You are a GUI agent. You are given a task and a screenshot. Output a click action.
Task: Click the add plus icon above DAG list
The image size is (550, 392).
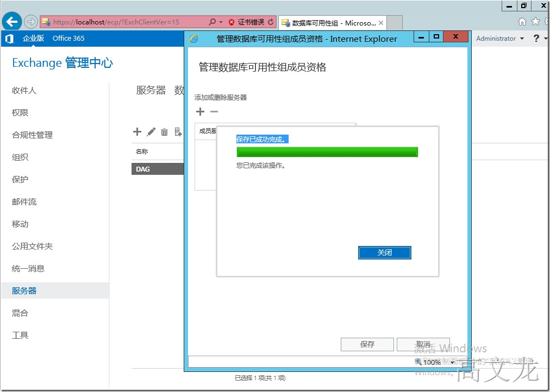pos(137,132)
